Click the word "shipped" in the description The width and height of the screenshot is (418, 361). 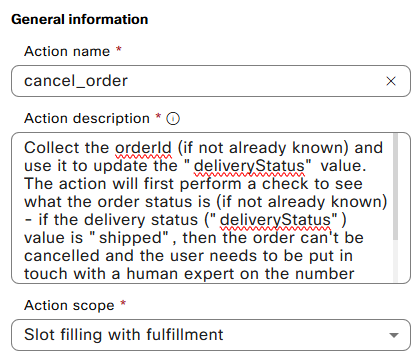pos(130,238)
